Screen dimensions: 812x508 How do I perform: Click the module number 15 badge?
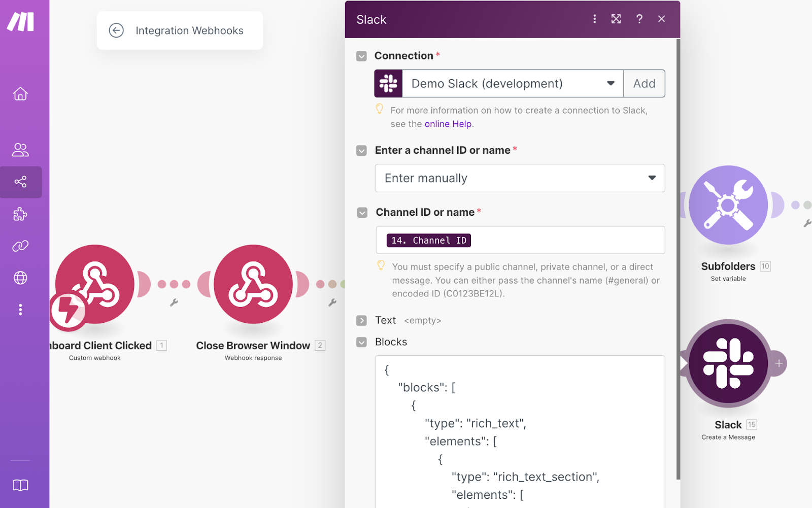(x=752, y=425)
